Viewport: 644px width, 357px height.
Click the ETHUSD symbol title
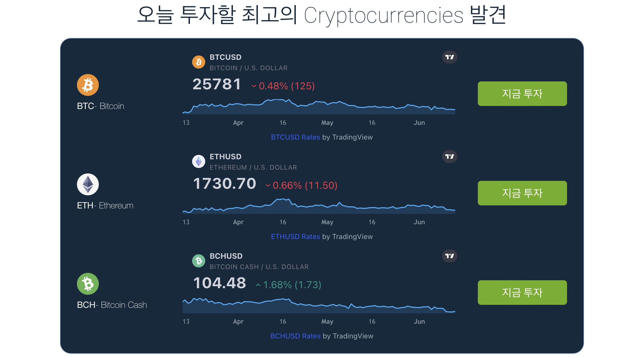click(x=225, y=157)
